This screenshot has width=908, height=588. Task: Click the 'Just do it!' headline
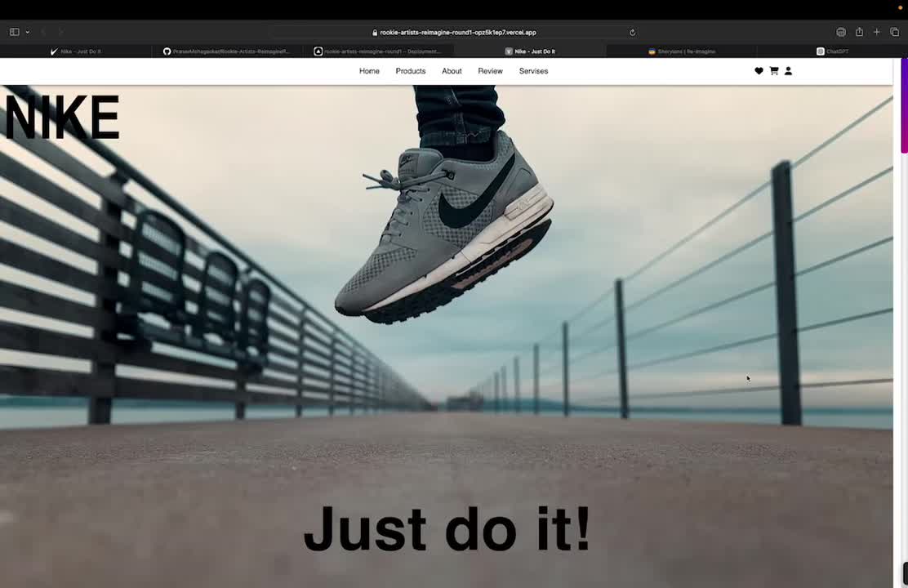(x=447, y=529)
